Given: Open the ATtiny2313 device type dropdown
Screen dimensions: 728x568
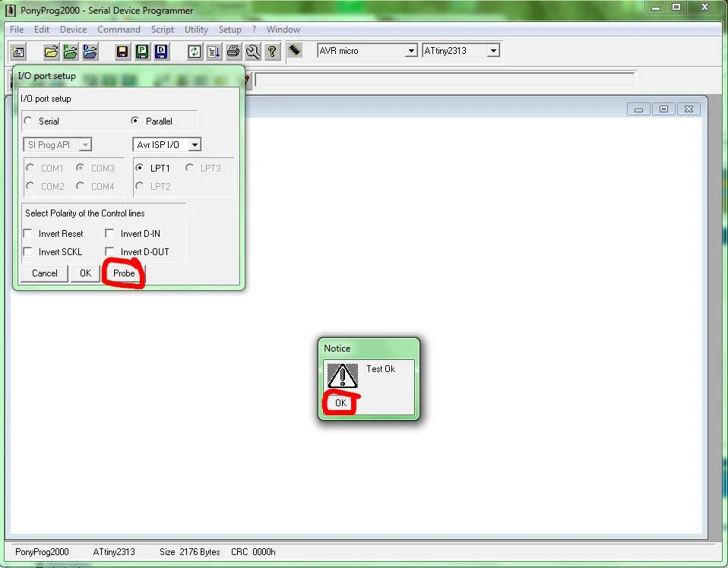Looking at the screenshot, I should pos(493,51).
